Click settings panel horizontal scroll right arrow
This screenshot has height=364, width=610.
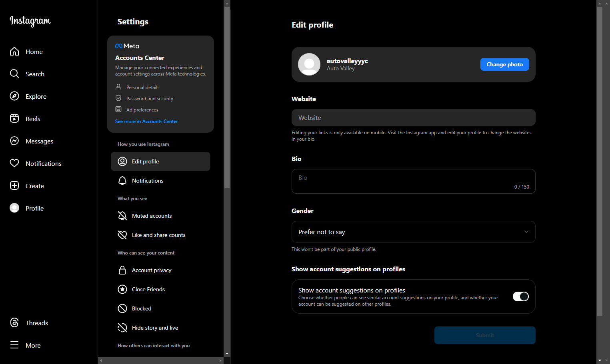[x=220, y=360]
